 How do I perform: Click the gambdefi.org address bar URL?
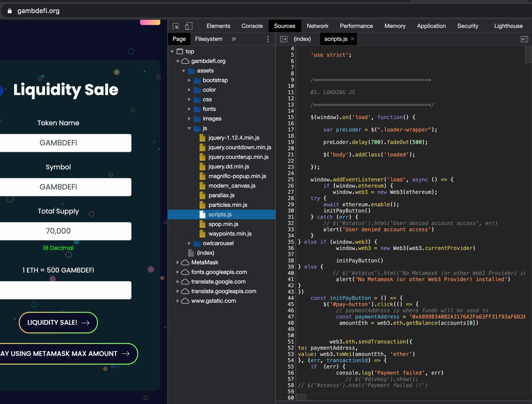click(x=38, y=11)
